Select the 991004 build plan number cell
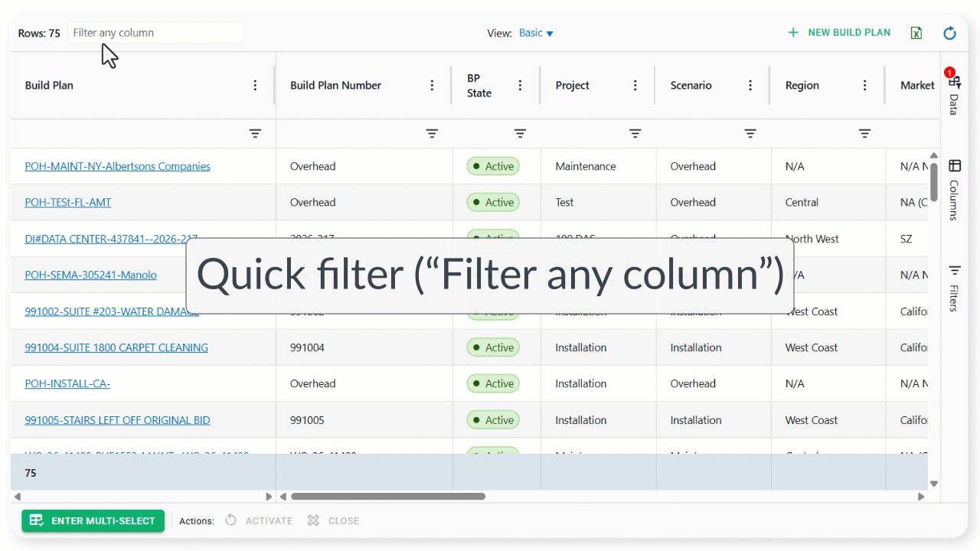Screen dimensions: 980x551 click(364, 347)
